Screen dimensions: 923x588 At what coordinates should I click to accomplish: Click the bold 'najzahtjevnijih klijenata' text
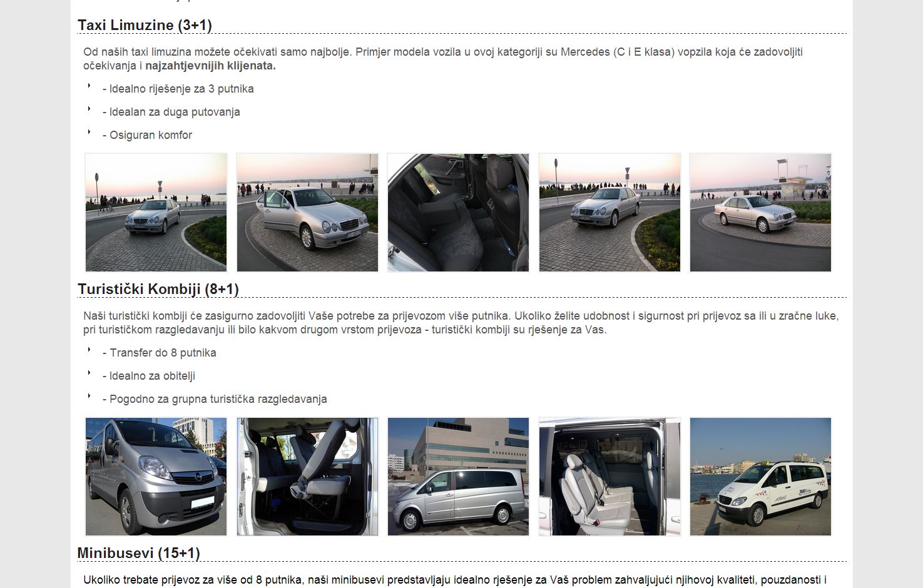(210, 66)
